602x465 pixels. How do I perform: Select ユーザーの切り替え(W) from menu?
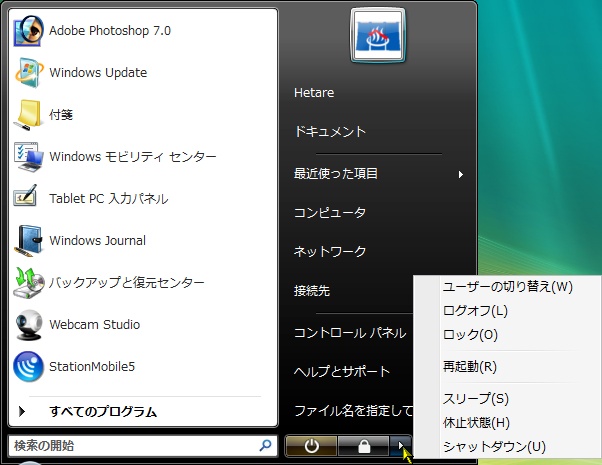tap(508, 286)
